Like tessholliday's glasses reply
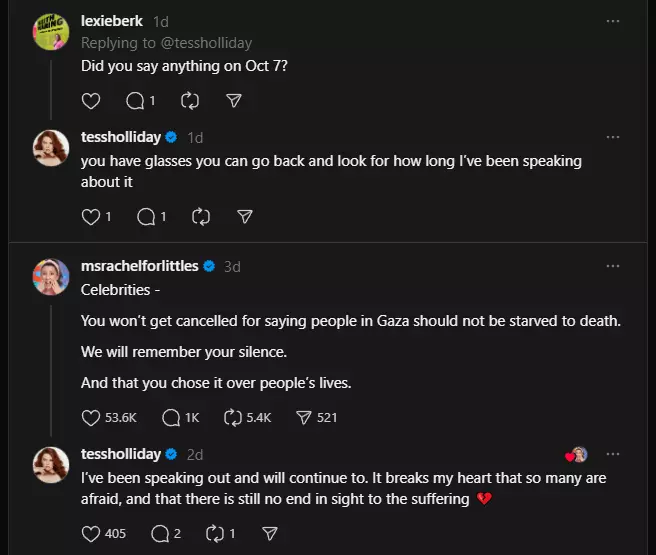Viewport: 656px width, 555px height. (x=96, y=217)
